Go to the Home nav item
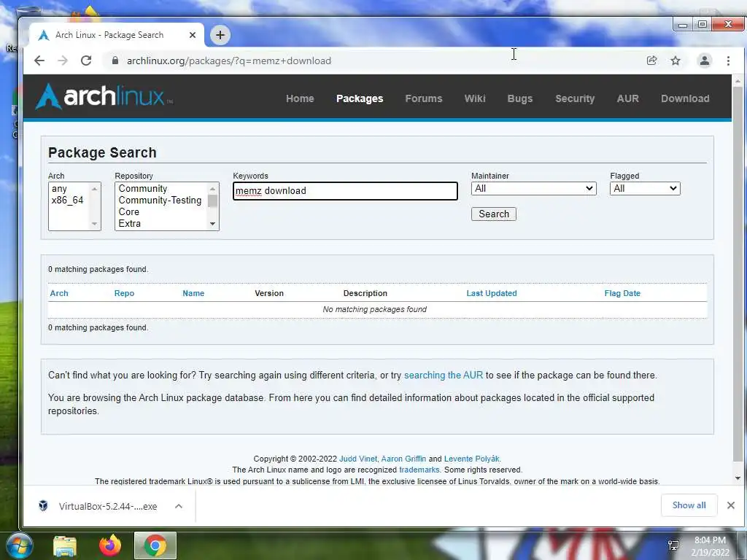Image resolution: width=747 pixels, height=560 pixels. point(300,98)
